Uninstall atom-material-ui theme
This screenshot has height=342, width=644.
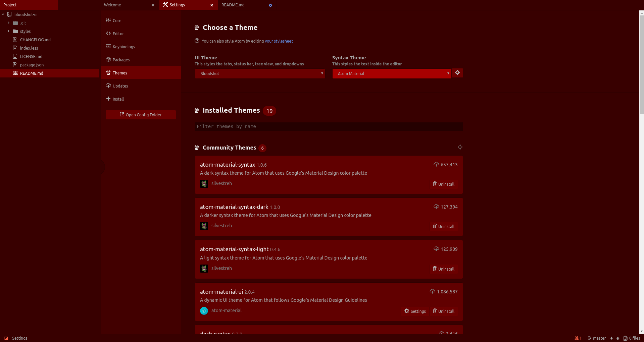click(444, 311)
